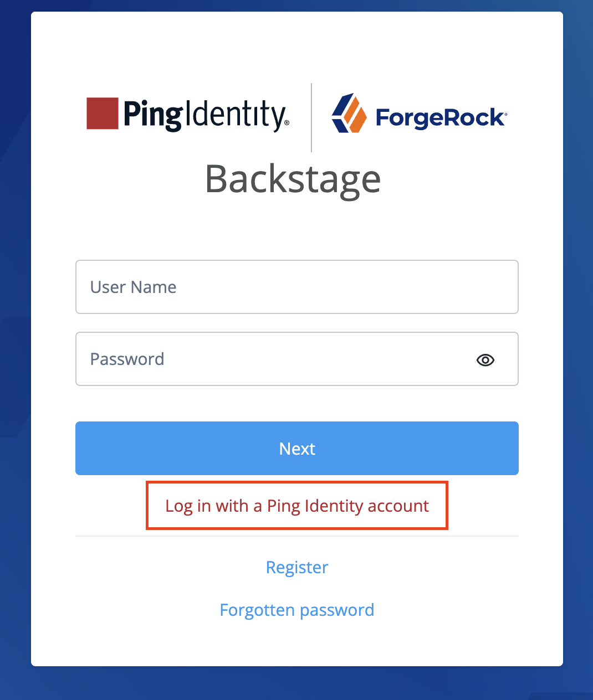This screenshot has height=700, width=593.
Task: Click the vertical divider between the logos
Action: coord(311,117)
